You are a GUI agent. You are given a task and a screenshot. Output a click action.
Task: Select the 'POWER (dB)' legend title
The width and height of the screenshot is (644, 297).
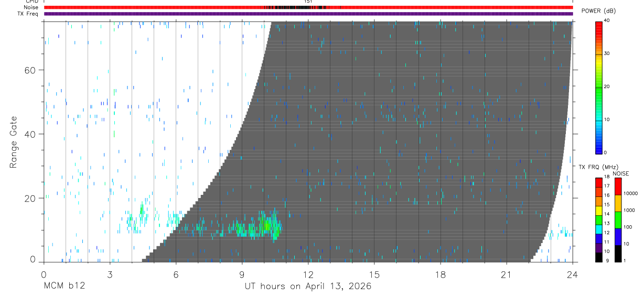coord(599,11)
